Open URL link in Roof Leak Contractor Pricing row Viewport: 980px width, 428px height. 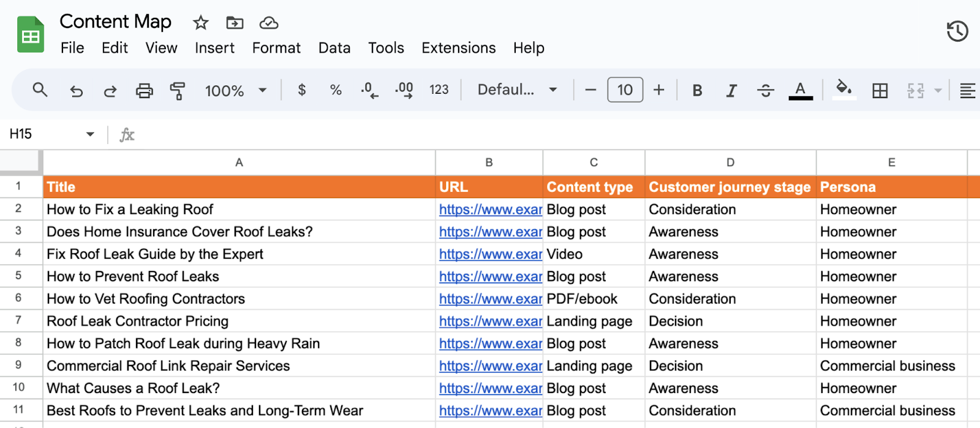tap(491, 321)
